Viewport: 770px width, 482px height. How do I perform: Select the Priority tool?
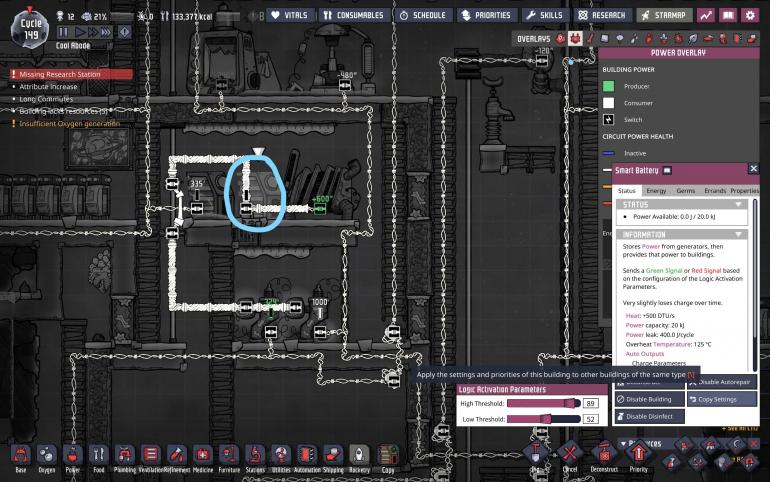638,453
